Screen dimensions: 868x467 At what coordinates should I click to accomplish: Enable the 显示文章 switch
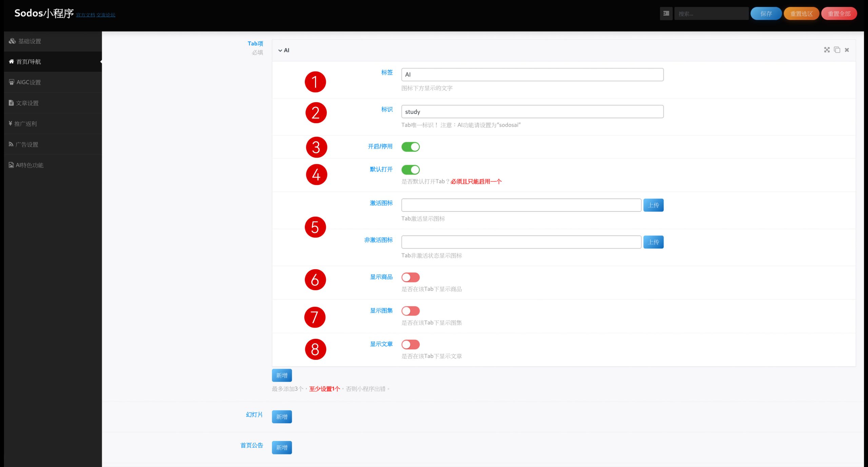coord(410,345)
